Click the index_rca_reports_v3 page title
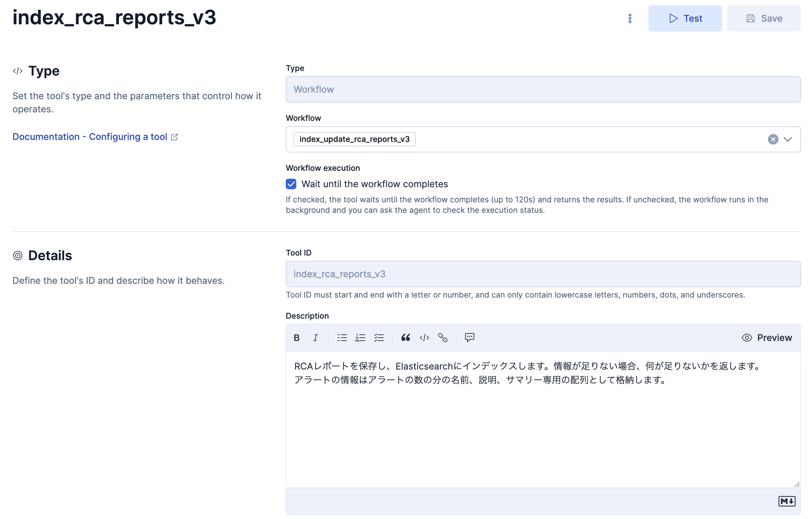The image size is (812, 519). pyautogui.click(x=114, y=17)
